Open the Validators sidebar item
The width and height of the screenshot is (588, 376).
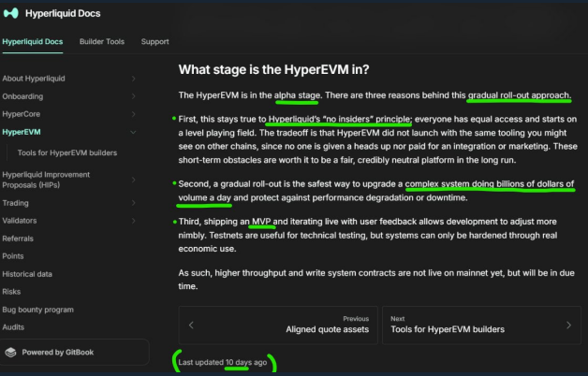pos(20,221)
